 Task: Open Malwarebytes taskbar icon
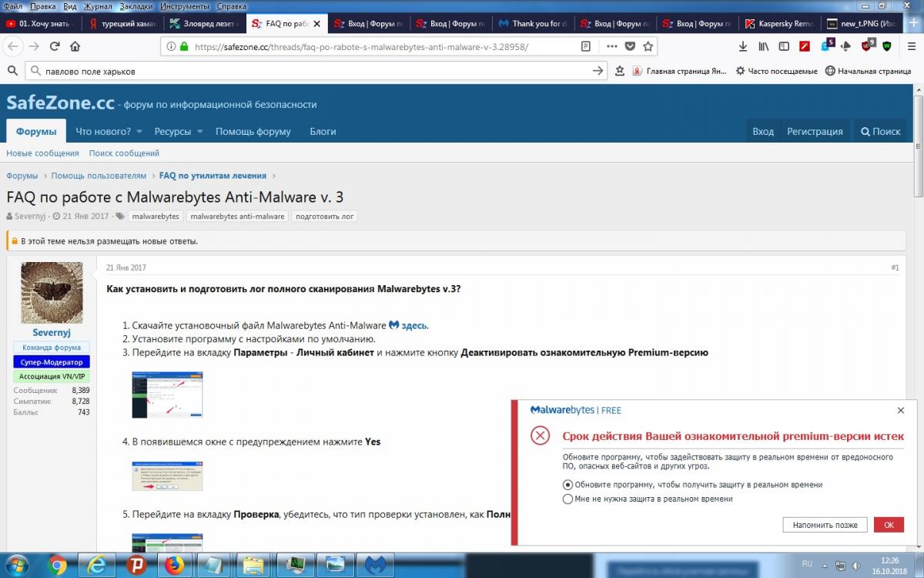[x=374, y=565]
